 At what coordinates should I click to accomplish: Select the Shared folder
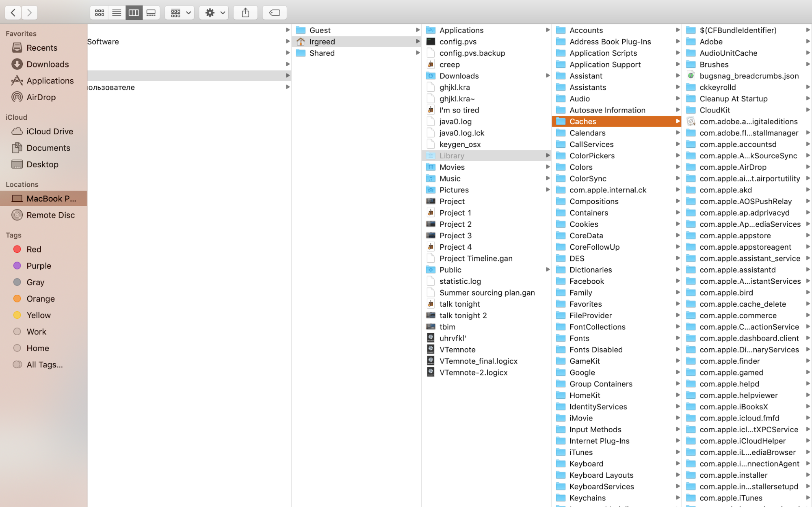(x=357, y=53)
